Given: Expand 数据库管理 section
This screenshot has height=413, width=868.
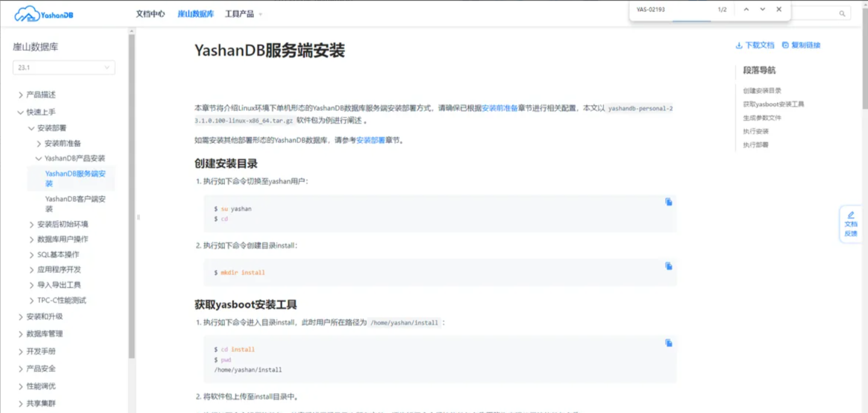Looking at the screenshot, I should [21, 334].
